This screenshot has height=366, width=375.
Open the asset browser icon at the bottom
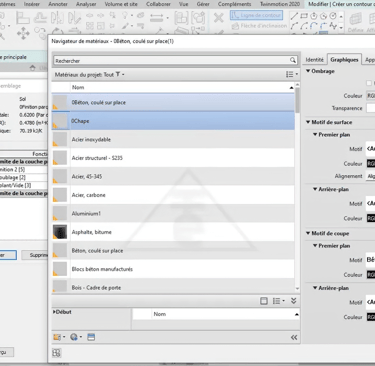[x=56, y=353]
